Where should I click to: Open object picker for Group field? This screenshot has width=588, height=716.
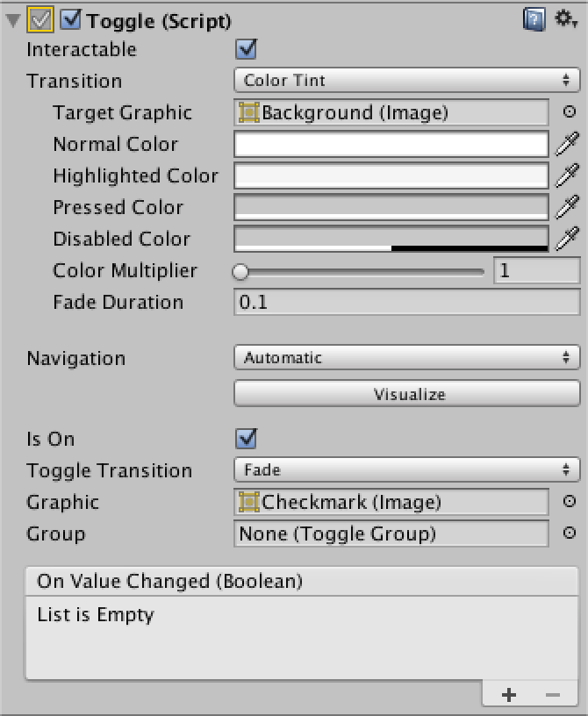[569, 533]
